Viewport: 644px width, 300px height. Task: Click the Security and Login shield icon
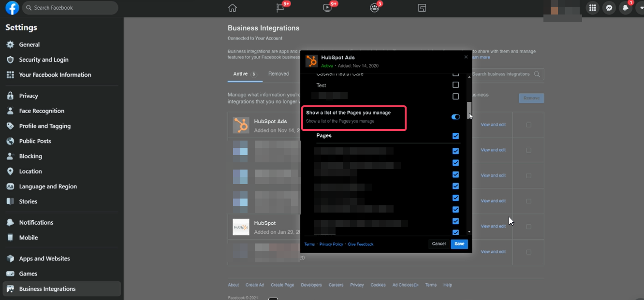pyautogui.click(x=10, y=59)
